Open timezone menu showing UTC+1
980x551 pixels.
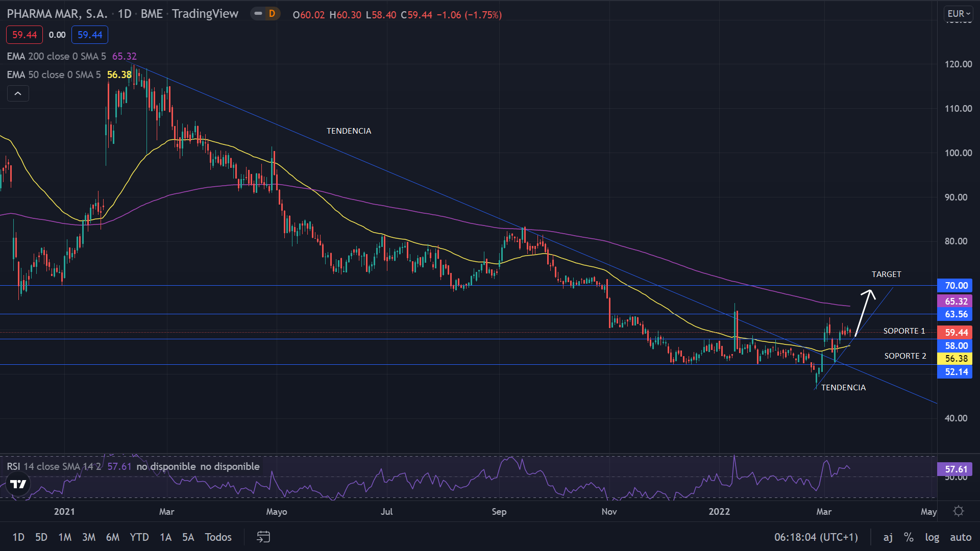tap(816, 537)
